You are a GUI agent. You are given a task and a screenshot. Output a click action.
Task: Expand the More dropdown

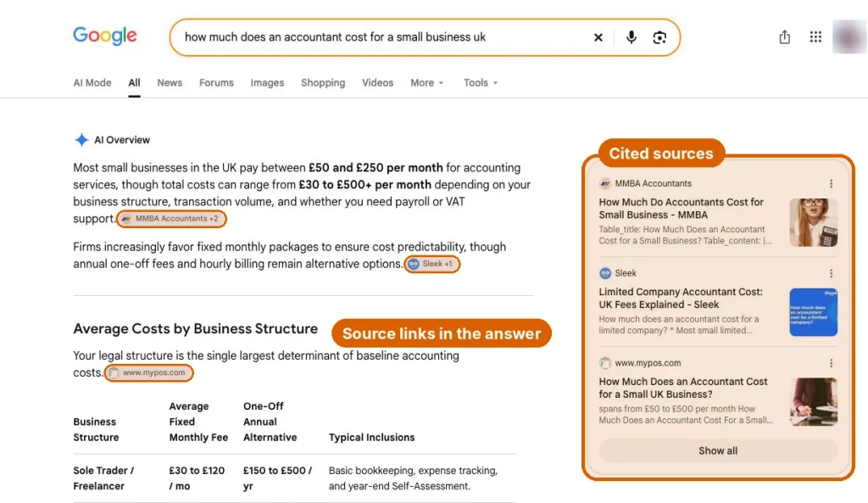point(427,82)
